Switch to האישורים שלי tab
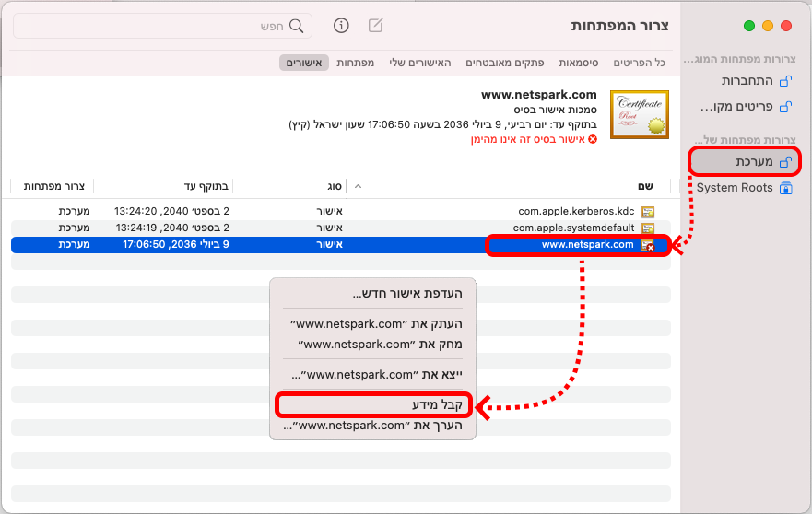Image resolution: width=812 pixels, height=514 pixels. click(x=420, y=63)
